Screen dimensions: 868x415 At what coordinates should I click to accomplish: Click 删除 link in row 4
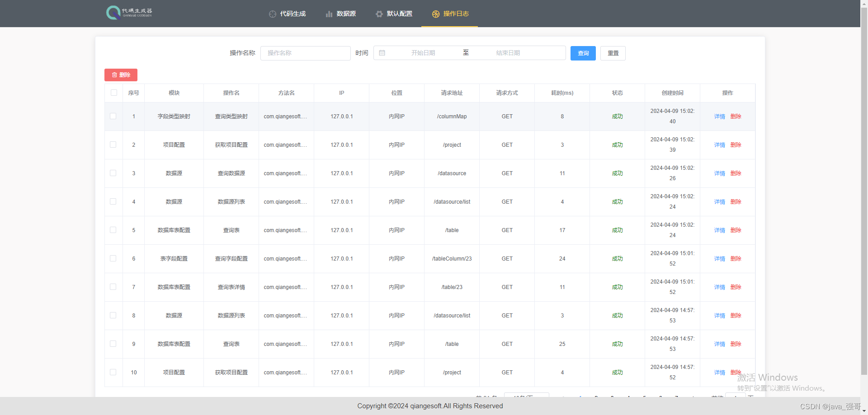click(x=736, y=202)
